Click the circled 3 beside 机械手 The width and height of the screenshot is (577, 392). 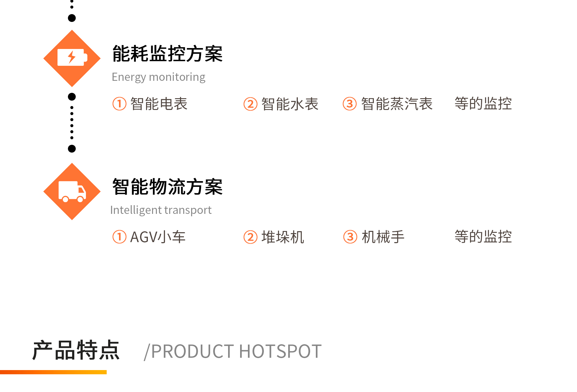coord(350,237)
